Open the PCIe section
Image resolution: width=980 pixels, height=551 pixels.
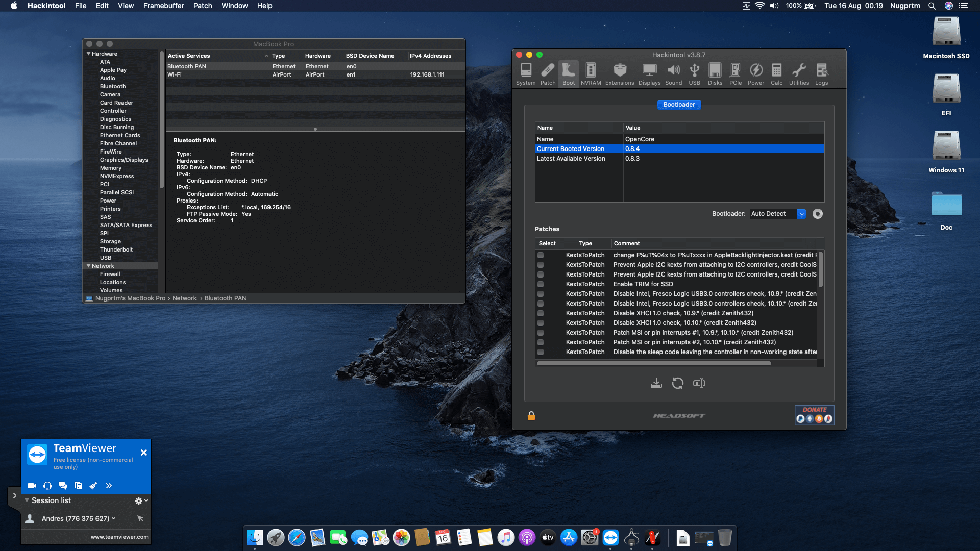736,74
